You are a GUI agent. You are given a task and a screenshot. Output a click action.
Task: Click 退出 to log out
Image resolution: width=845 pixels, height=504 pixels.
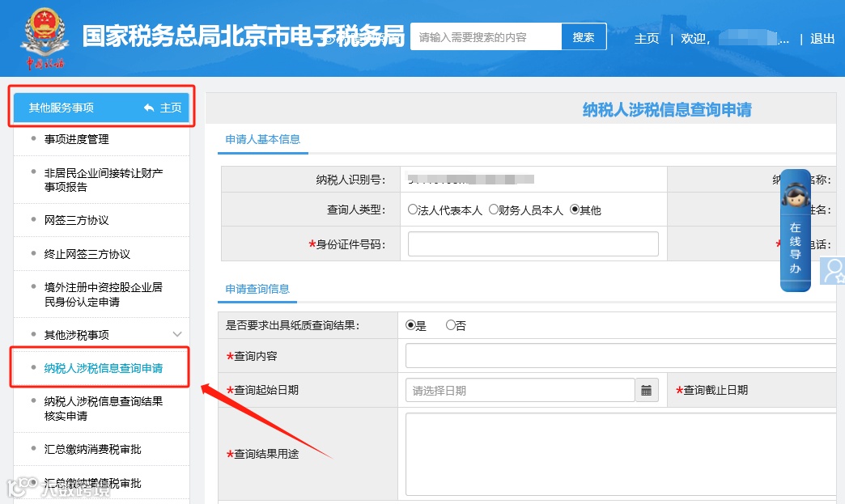pyautogui.click(x=822, y=39)
